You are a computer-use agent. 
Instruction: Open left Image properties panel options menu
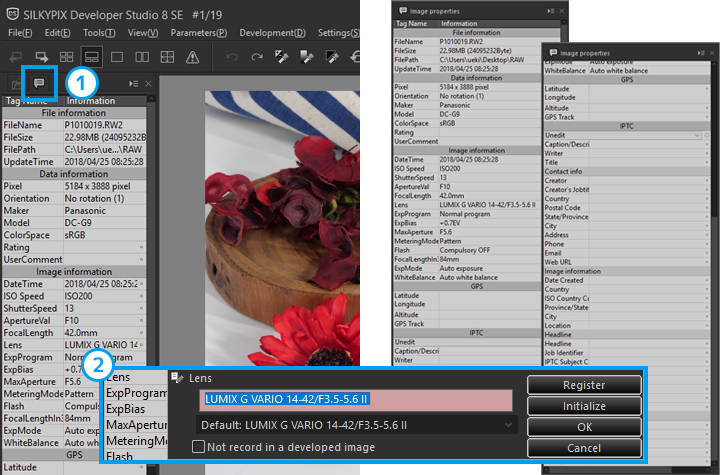134,84
